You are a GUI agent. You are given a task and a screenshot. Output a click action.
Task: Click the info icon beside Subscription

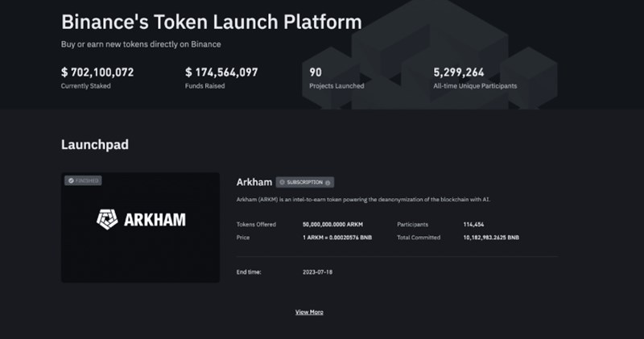point(328,183)
